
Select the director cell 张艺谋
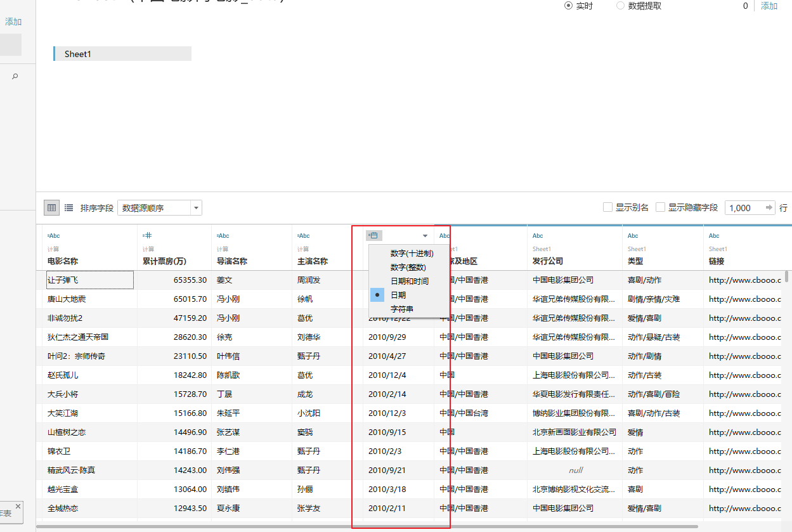tap(252, 432)
